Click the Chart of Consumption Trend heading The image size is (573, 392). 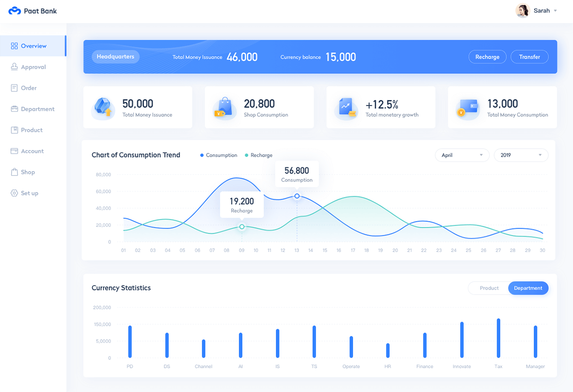[136, 155]
